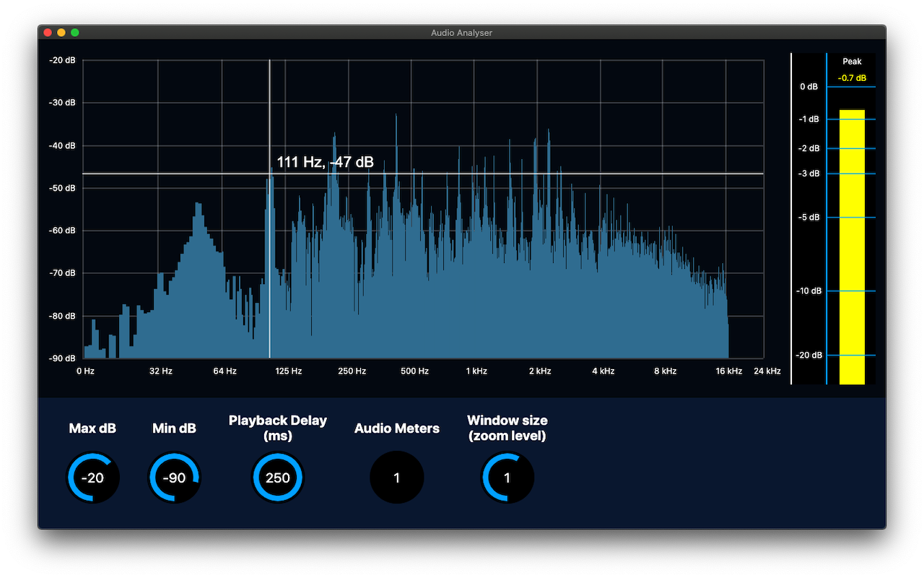Click the 'Max dB' knob label
The width and height of the screenshot is (924, 578).
point(92,428)
